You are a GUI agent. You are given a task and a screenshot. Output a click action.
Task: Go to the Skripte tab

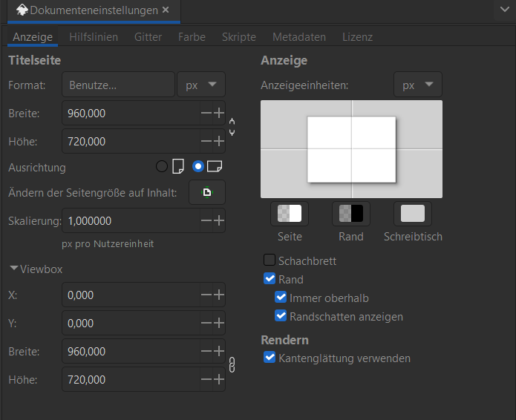click(239, 37)
